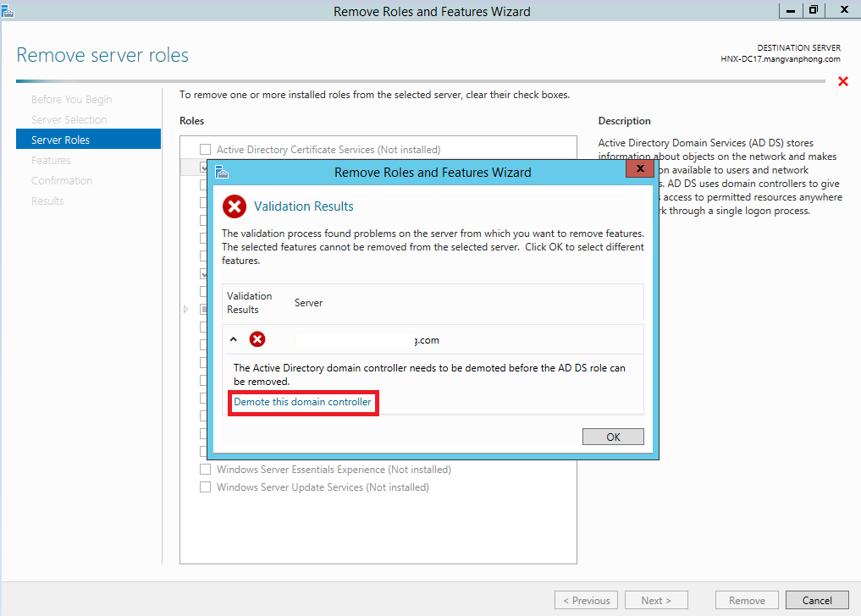Check Windows Server Essentials Experience role
Image resolution: width=861 pixels, height=616 pixels.
(x=204, y=469)
